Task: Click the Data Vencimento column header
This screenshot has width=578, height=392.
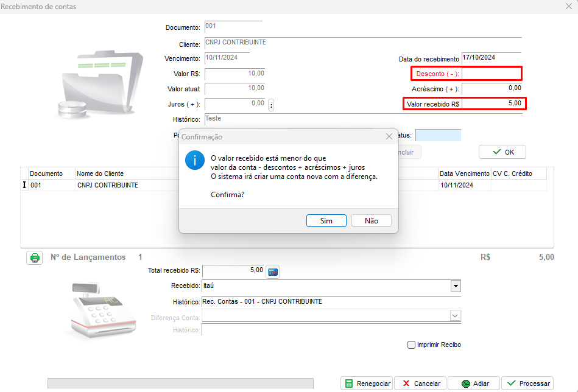Action: click(464, 173)
